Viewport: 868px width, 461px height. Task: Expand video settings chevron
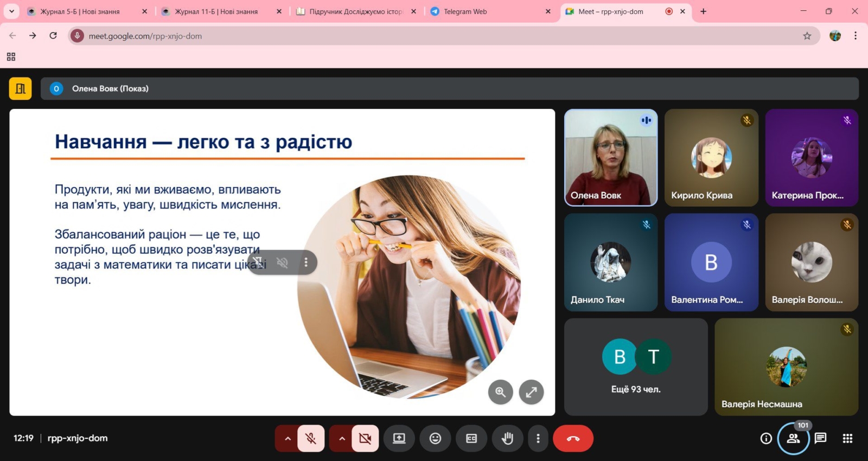pyautogui.click(x=342, y=438)
